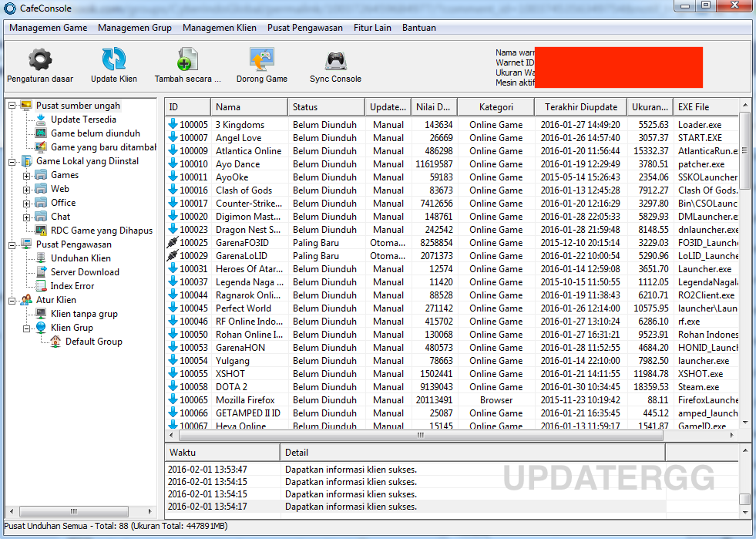This screenshot has height=539, width=756.
Task: Click the pencil icon beside GarenaFO3ID
Action: tap(173, 242)
